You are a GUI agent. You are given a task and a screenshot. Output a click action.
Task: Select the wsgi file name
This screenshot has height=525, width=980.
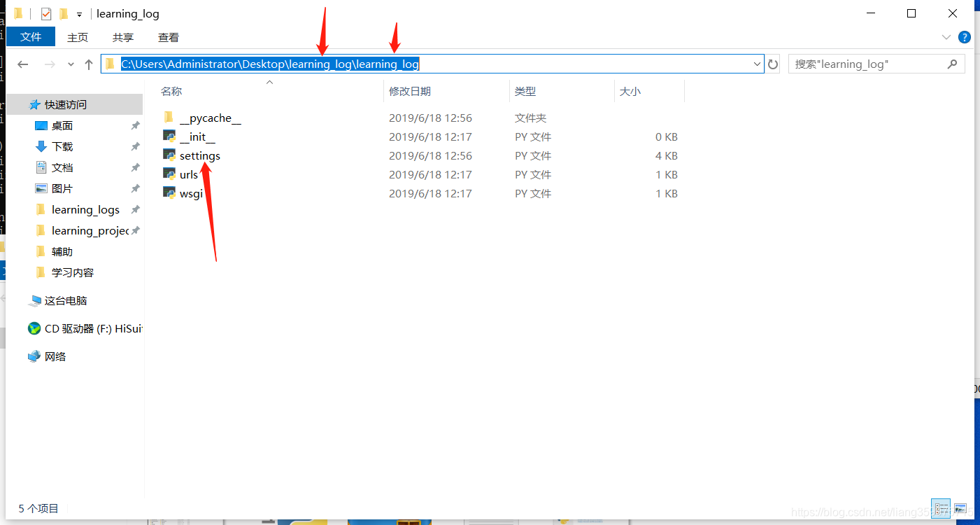[191, 193]
